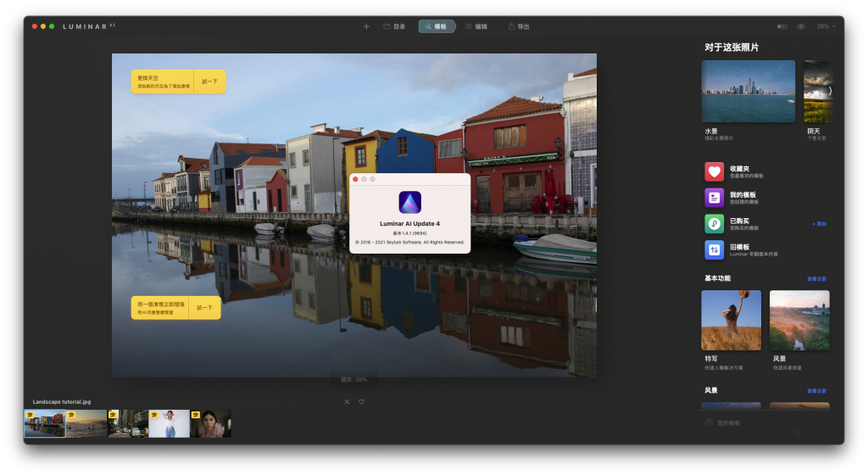868x476 pixels.
Task: Choose the 特写 closeup collection thumbnail
Action: point(732,320)
